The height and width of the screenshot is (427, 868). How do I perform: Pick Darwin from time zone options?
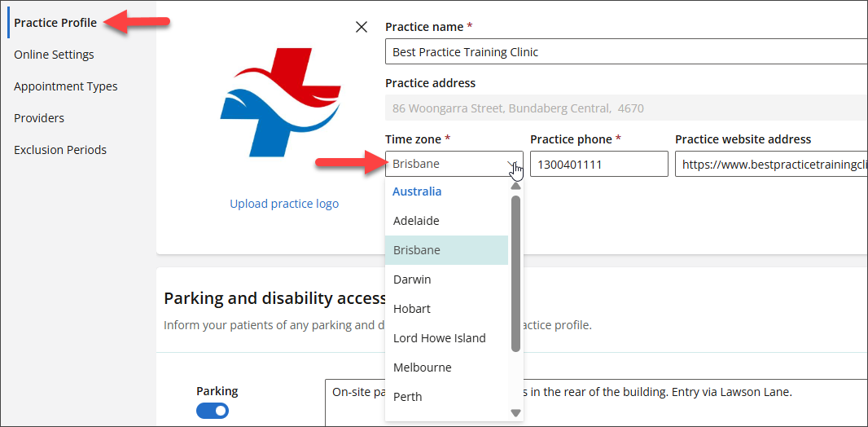pyautogui.click(x=412, y=280)
